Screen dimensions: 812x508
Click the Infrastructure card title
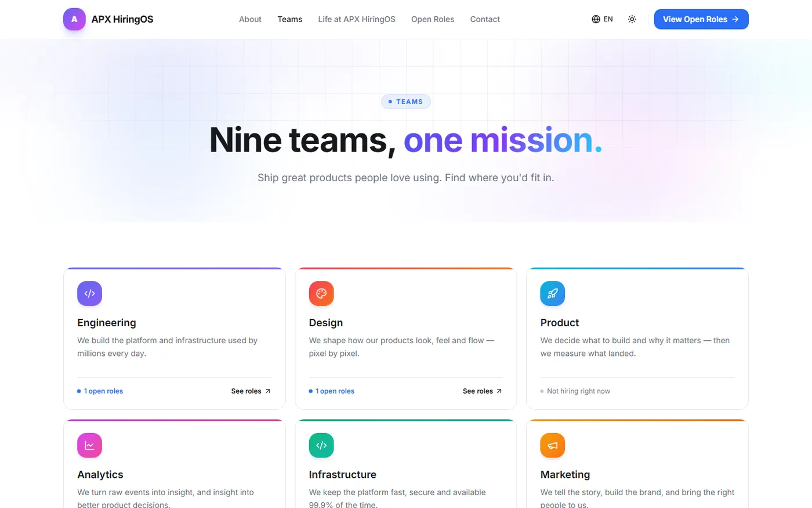tap(343, 475)
